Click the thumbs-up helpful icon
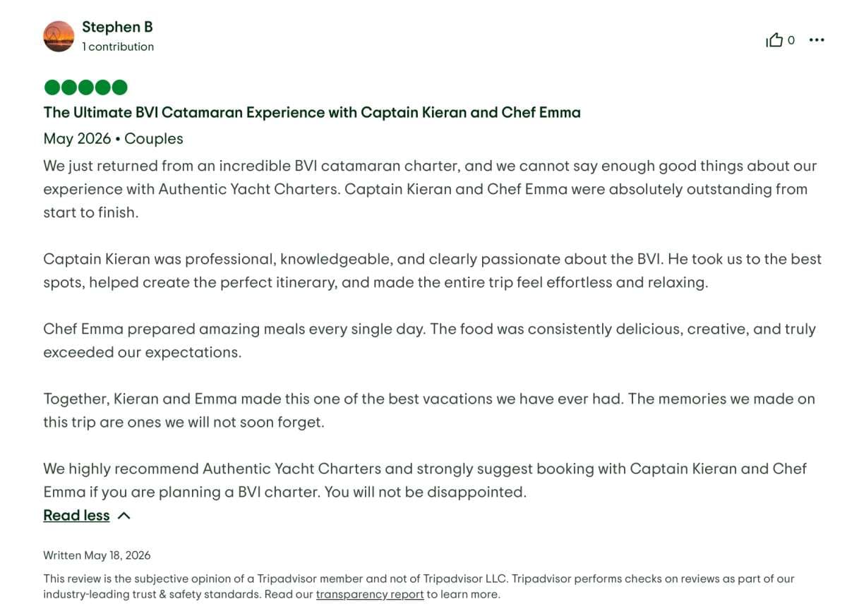The width and height of the screenshot is (847, 616). point(774,40)
